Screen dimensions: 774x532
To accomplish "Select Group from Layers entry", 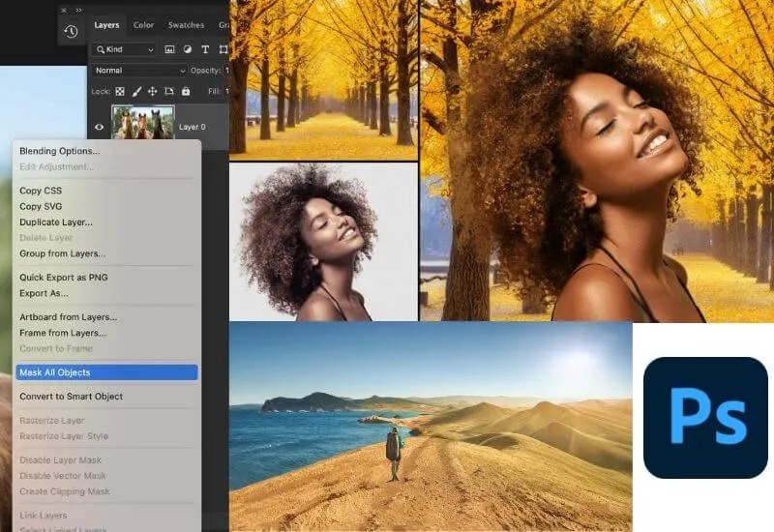I will click(106, 253).
